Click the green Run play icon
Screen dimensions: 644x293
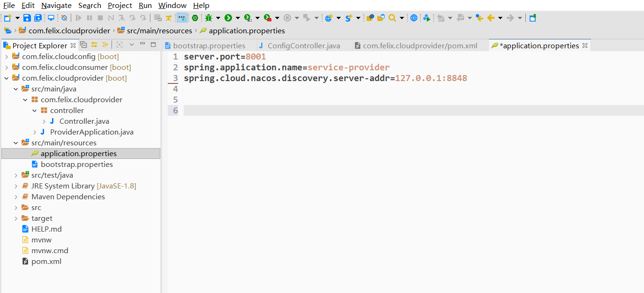[x=228, y=18]
